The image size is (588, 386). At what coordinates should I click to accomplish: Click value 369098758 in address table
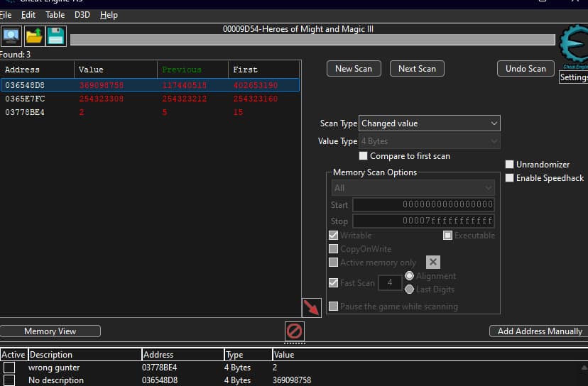point(292,380)
